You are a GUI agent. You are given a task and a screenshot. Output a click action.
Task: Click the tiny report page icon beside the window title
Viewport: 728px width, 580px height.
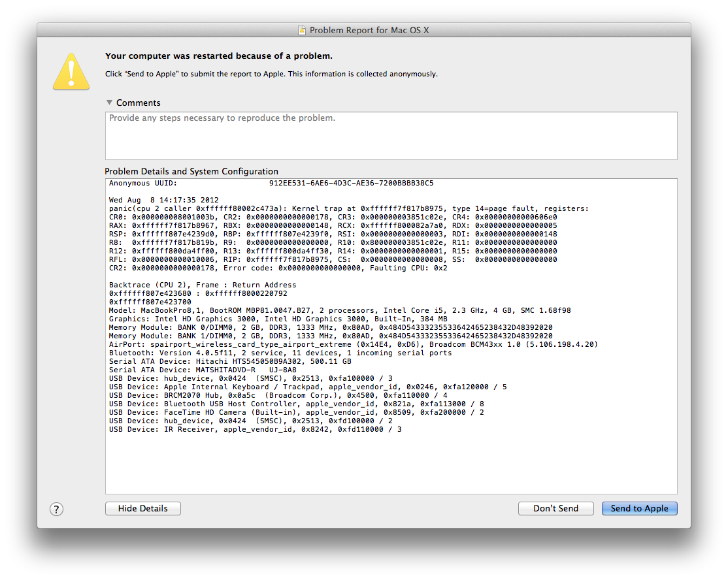(302, 30)
